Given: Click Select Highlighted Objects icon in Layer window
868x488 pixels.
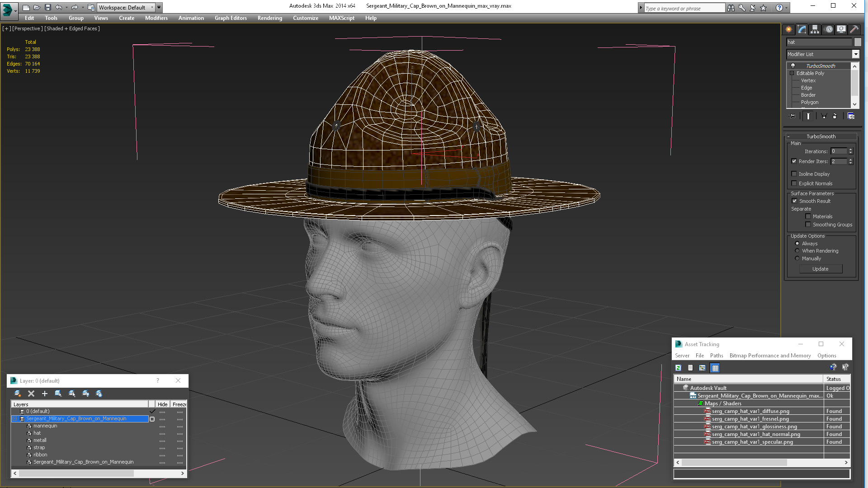Looking at the screenshot, I should pos(58,394).
